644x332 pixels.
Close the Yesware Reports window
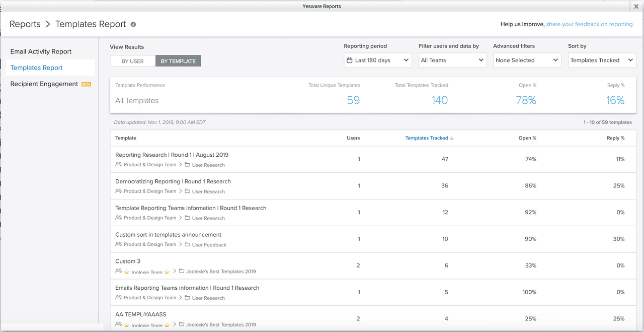[636, 7]
